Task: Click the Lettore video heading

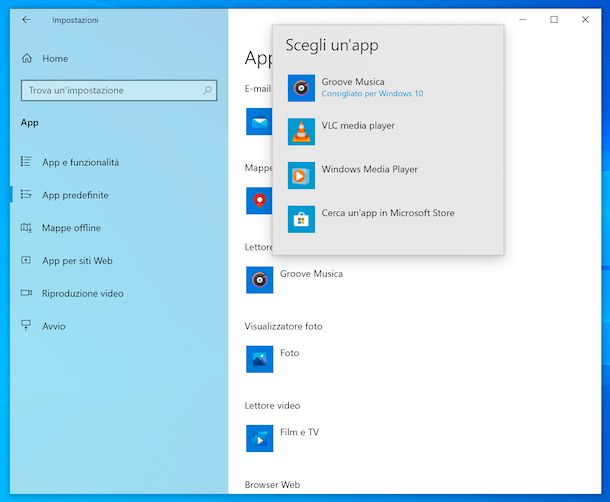Action: [x=272, y=405]
